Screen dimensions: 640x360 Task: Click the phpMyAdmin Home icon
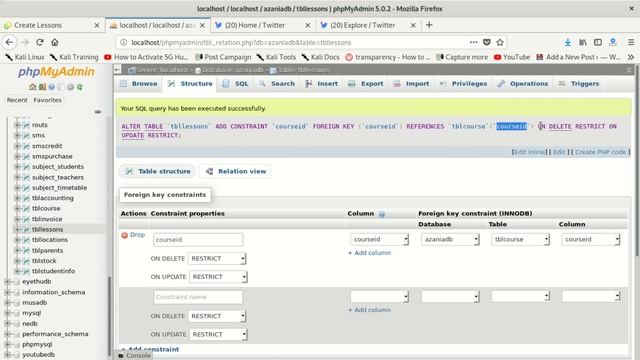(x=33, y=87)
